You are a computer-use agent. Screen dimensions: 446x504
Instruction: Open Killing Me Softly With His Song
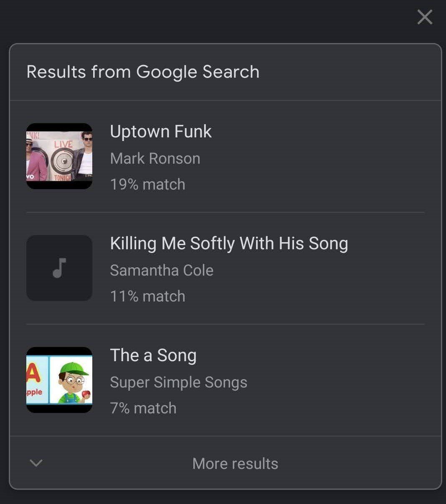229,243
